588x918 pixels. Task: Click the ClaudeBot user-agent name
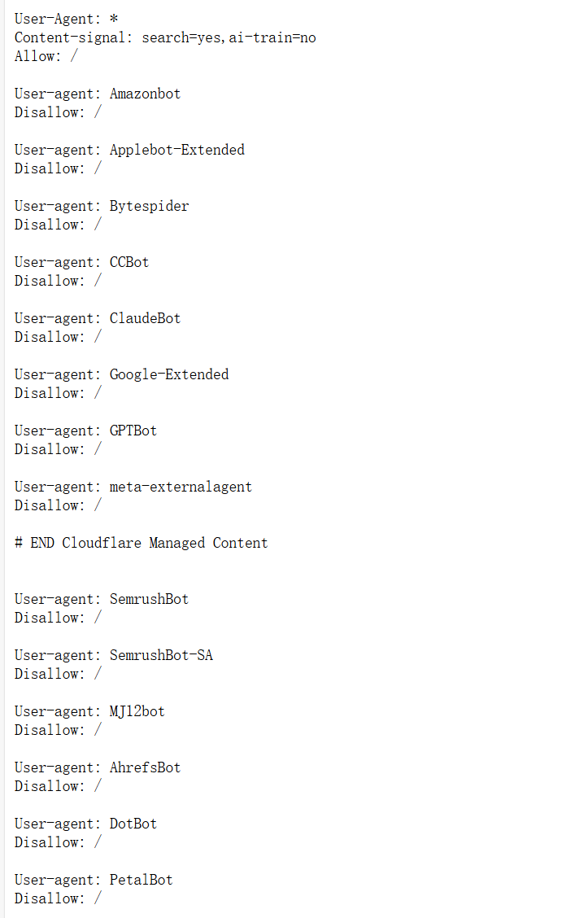[145, 318]
